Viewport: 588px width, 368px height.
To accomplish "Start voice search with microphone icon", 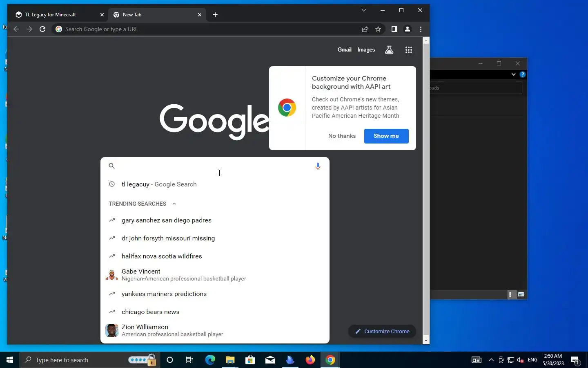I will (318, 166).
